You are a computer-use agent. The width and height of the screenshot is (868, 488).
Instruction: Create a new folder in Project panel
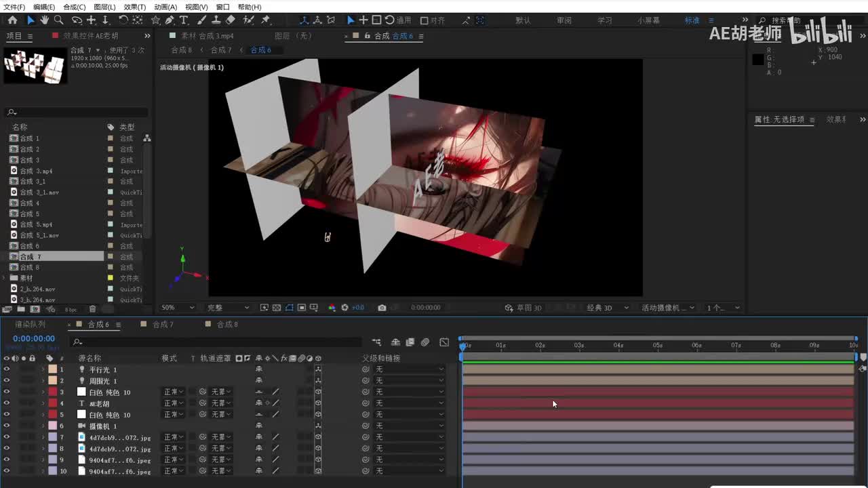point(22,309)
